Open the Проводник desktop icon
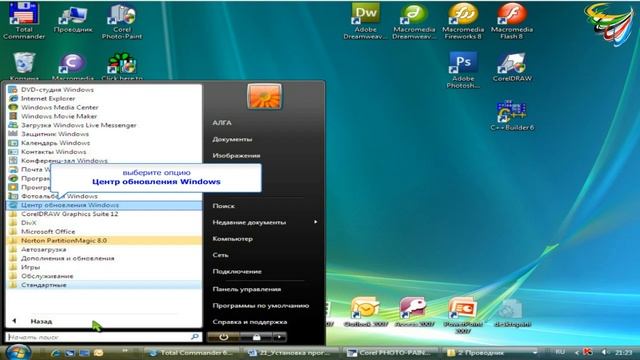The image size is (640, 360). [73, 18]
